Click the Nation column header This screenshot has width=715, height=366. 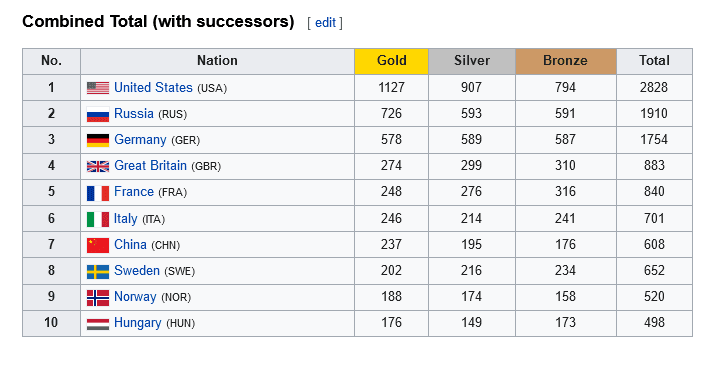point(218,61)
